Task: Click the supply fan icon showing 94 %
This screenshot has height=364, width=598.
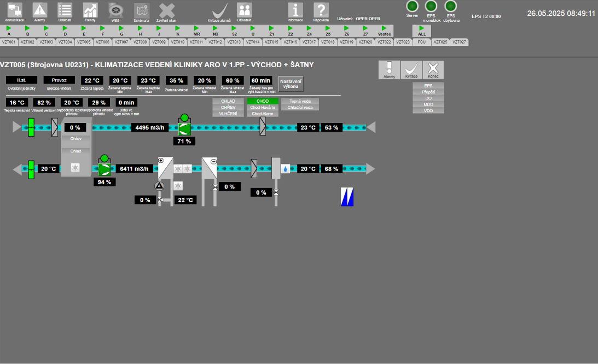Action: click(x=104, y=169)
